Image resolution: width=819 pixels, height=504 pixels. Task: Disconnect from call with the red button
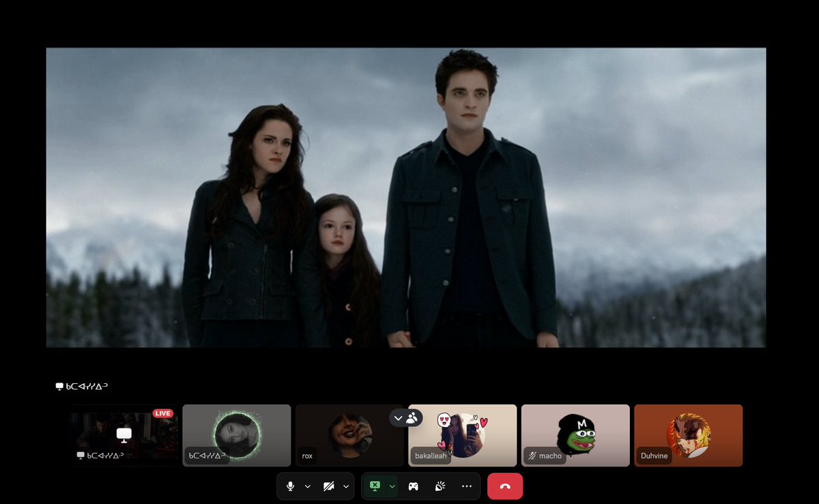coord(505,486)
